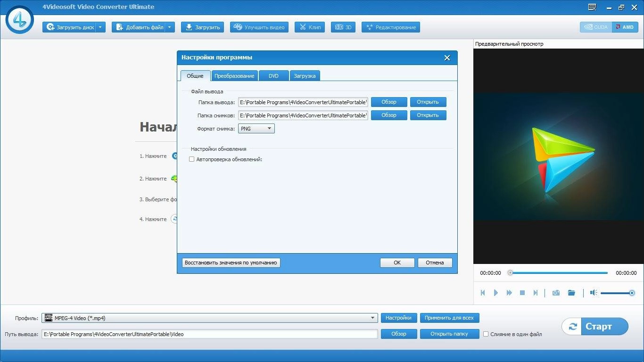Click Открыть next to Папка снимков

(x=428, y=115)
